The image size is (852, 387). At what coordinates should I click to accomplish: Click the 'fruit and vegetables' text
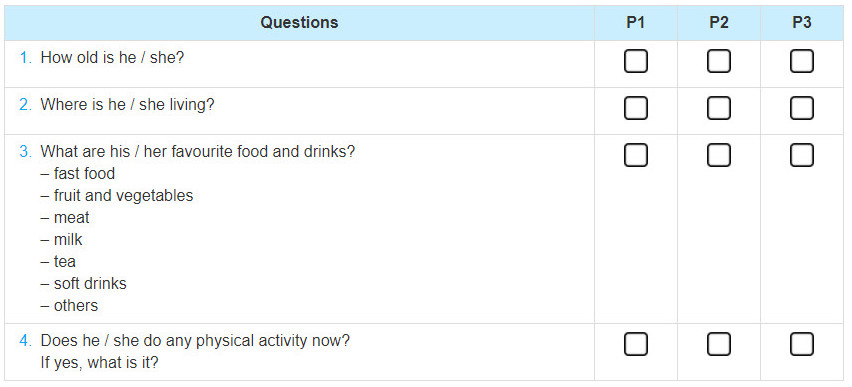(123, 196)
